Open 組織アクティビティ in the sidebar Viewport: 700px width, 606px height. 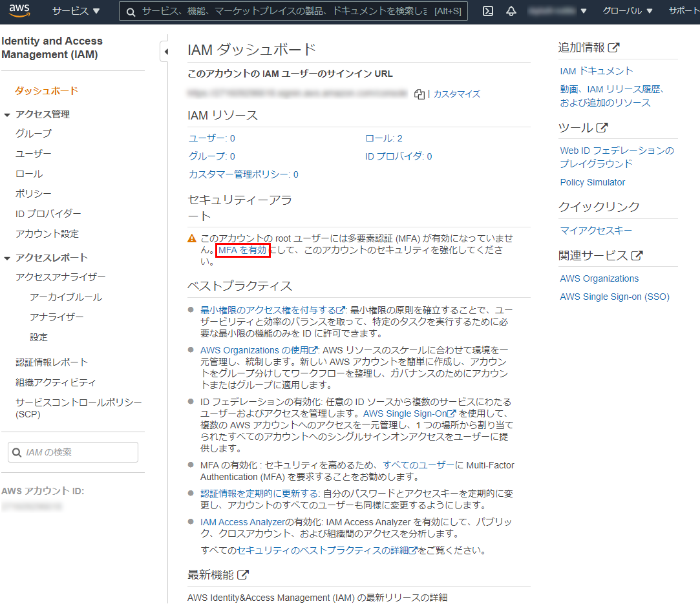click(x=56, y=382)
